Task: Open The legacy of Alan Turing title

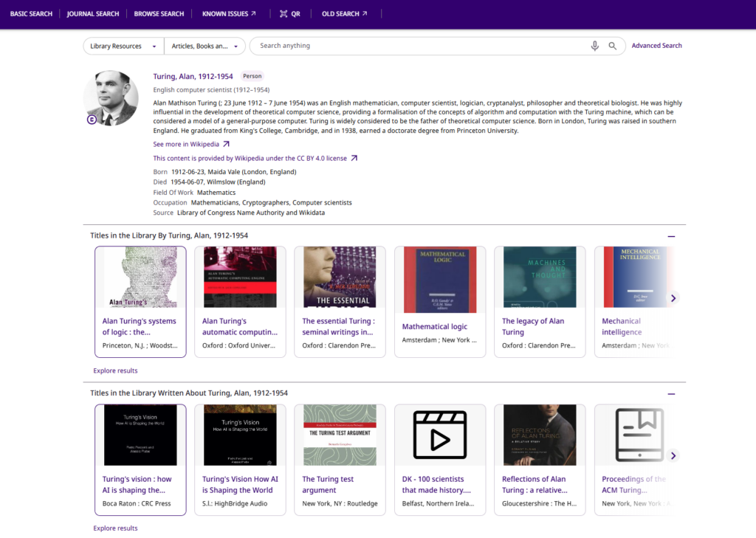Action: click(533, 326)
